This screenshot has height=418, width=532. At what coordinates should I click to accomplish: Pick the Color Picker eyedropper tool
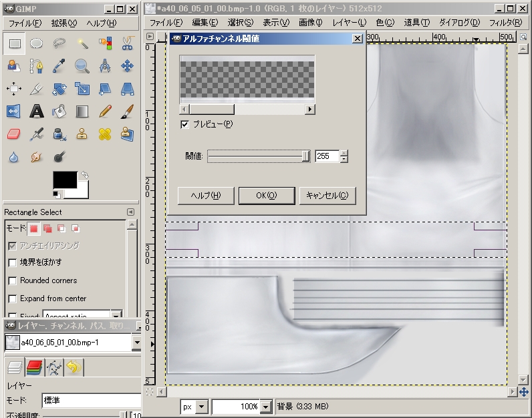tap(59, 65)
